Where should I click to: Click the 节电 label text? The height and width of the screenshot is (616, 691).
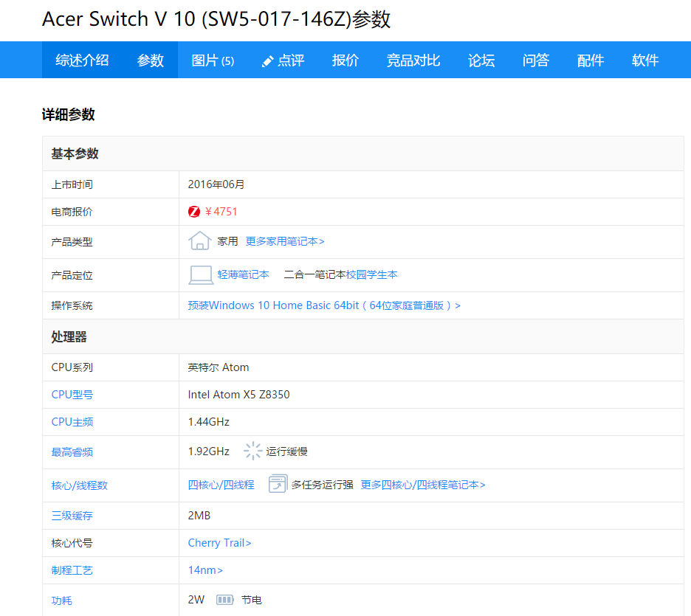tap(252, 600)
